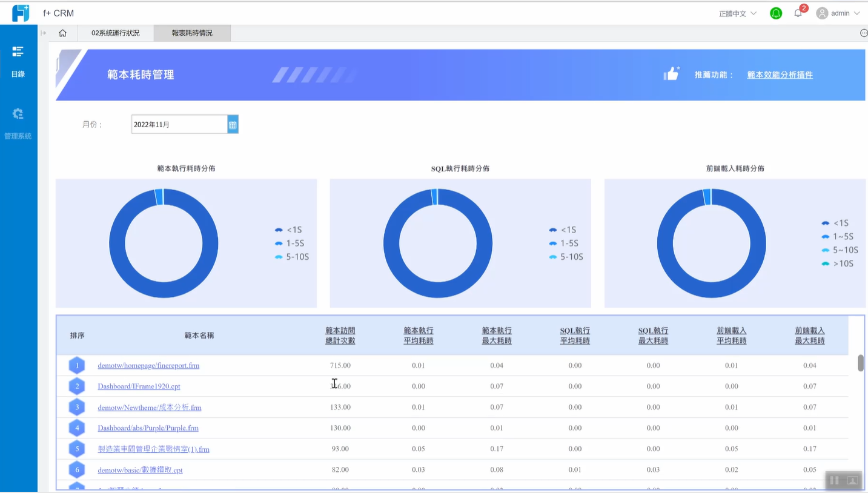
Task: Click the green bell status icon
Action: click(x=776, y=13)
